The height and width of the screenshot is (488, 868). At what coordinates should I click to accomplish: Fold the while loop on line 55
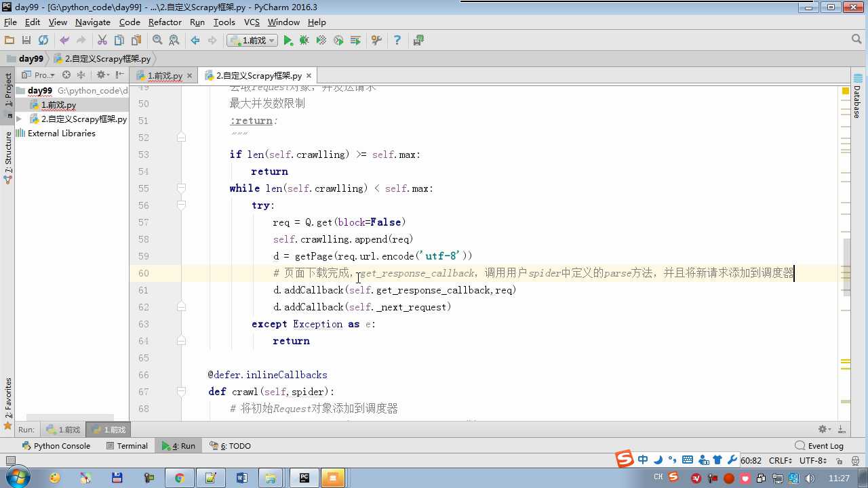[x=181, y=188]
